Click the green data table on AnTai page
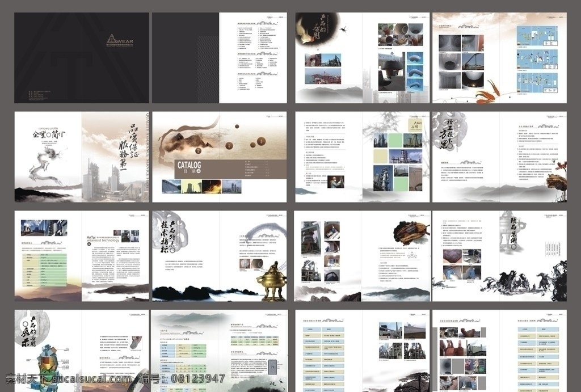This screenshot has width=581, height=392. tap(44, 269)
